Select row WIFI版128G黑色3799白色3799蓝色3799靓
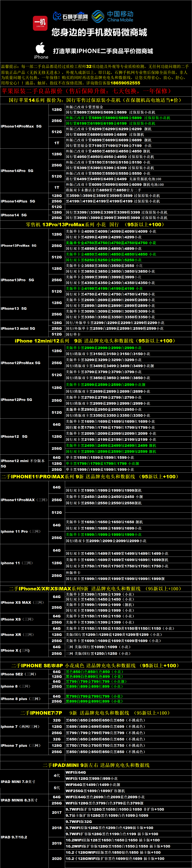The width and height of the screenshot is (192, 868). tap(128, 803)
